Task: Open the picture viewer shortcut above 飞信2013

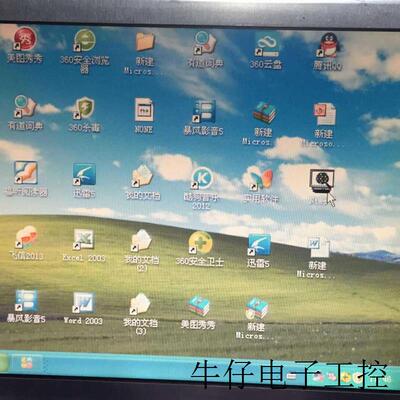Action: [x=25, y=173]
